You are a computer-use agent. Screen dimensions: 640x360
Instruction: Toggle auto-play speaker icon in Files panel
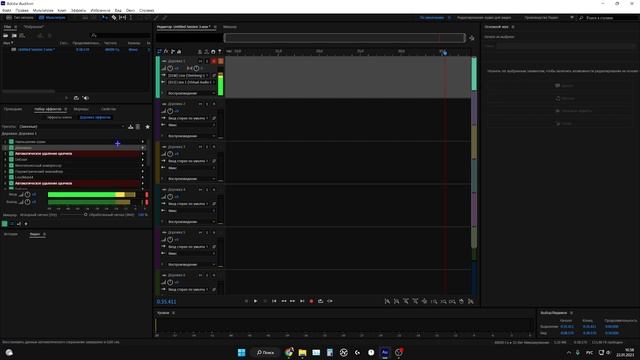click(x=86, y=98)
